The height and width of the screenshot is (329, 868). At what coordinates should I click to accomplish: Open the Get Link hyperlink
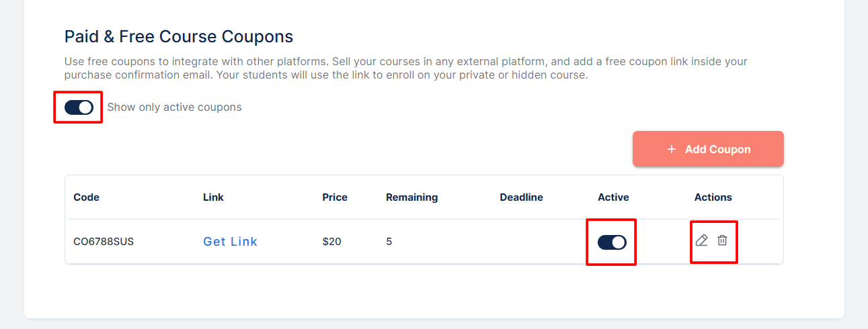[x=231, y=242]
